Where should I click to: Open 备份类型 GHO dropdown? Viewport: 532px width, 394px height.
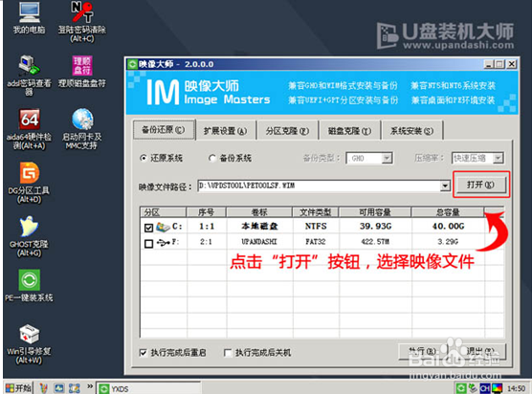pos(387,159)
